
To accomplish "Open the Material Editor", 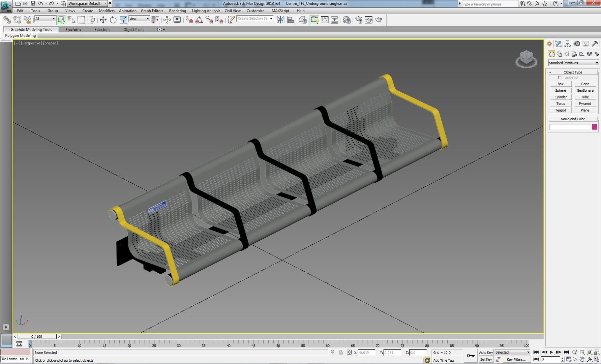I will [346, 20].
